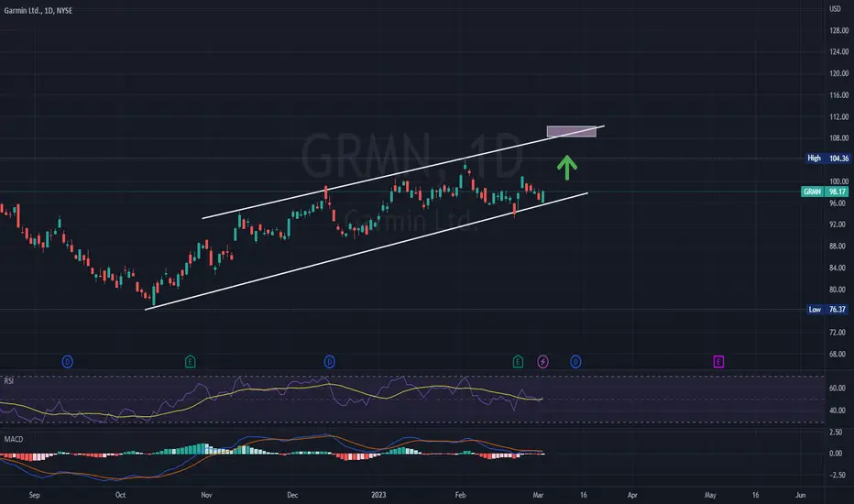Click the 92.00 price axis label

point(838,225)
